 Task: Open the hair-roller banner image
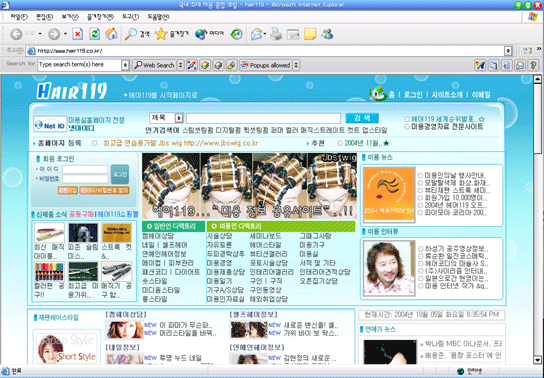[249, 186]
